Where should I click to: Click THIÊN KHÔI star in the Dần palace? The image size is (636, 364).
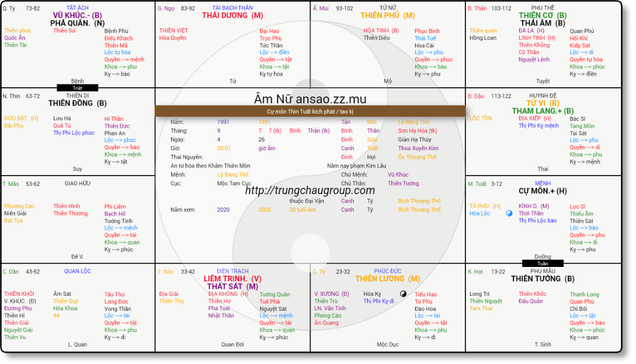19,294
